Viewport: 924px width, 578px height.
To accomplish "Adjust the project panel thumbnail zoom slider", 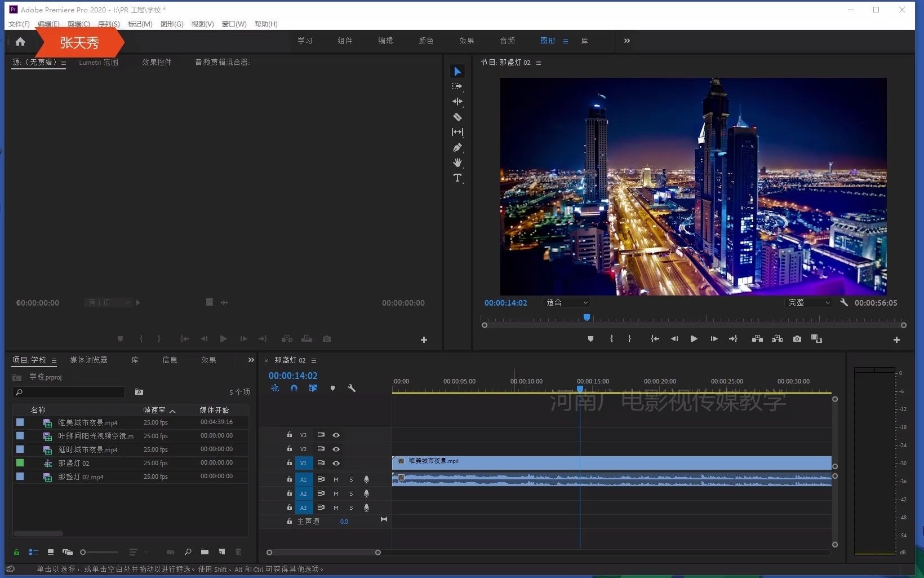I will 83,552.
